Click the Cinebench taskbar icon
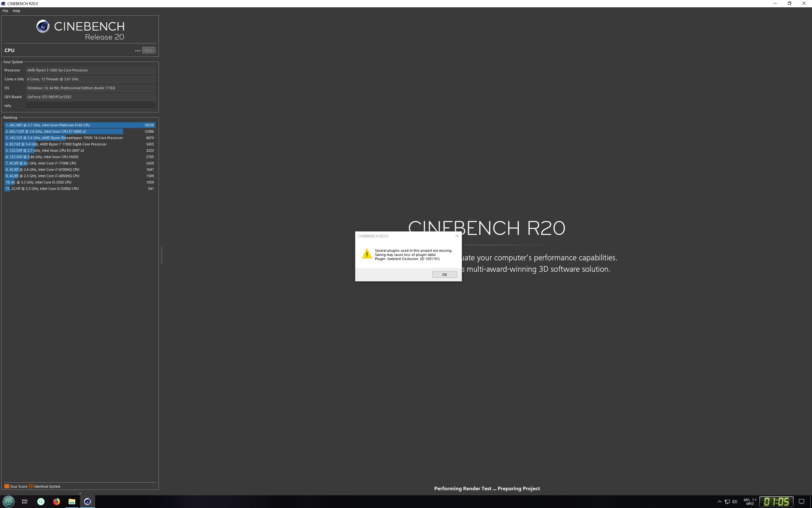 [x=87, y=502]
